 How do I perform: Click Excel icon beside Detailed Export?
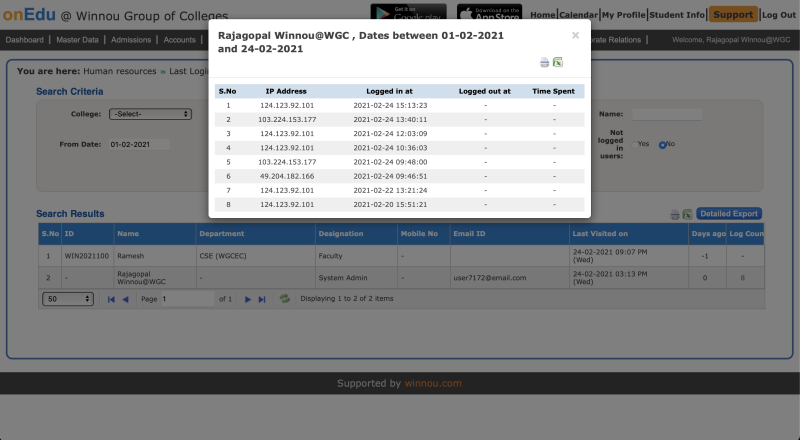point(688,214)
